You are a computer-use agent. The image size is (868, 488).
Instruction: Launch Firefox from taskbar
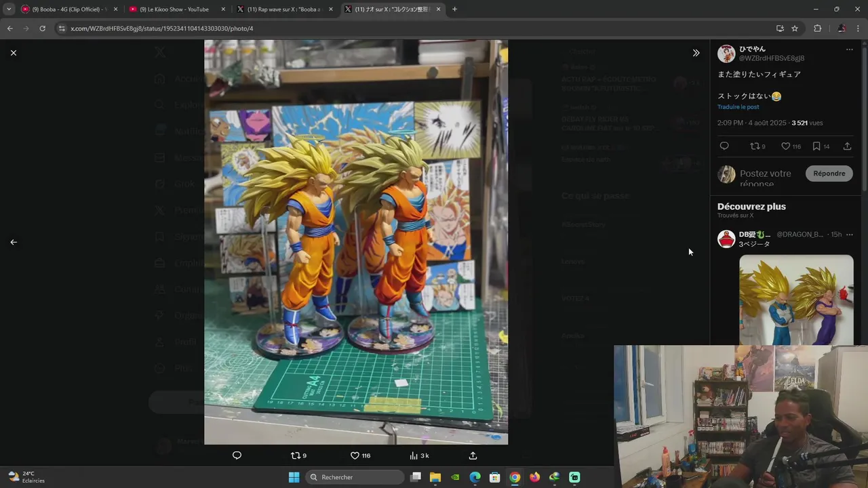pos(534,477)
